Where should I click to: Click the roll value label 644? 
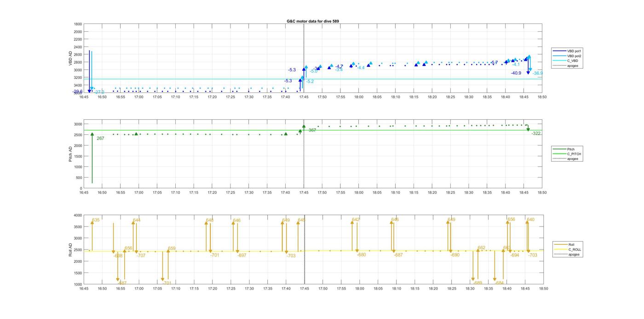pyautogui.click(x=137, y=220)
